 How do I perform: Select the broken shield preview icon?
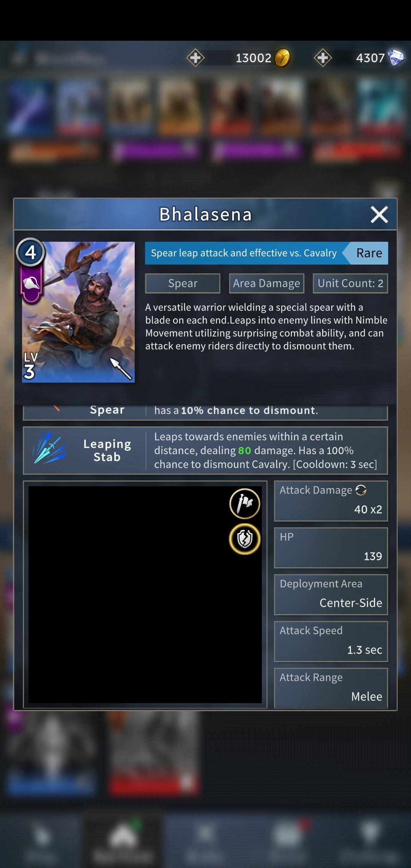[x=245, y=539]
